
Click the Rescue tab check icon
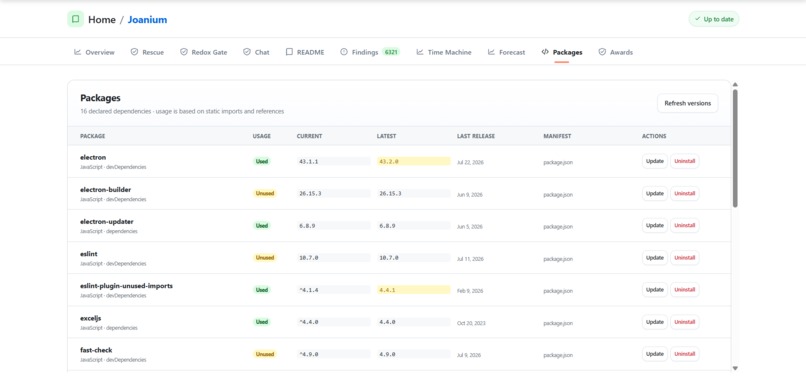[134, 52]
